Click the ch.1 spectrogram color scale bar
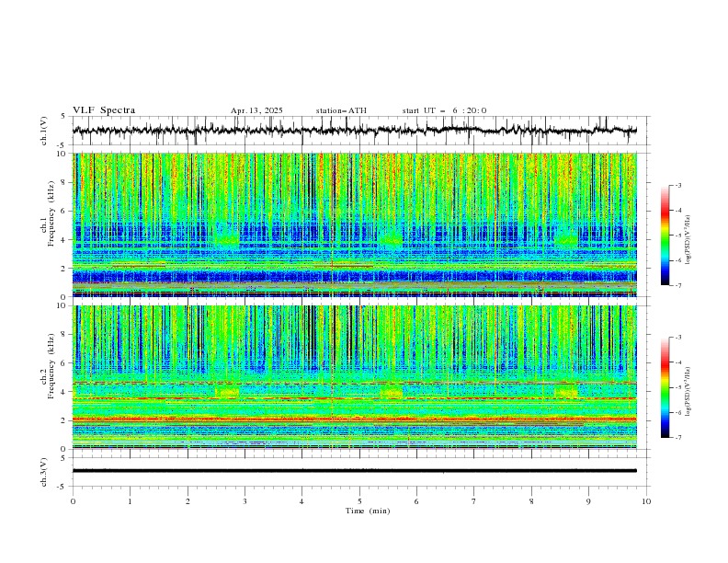The image size is (728, 563). (x=665, y=236)
